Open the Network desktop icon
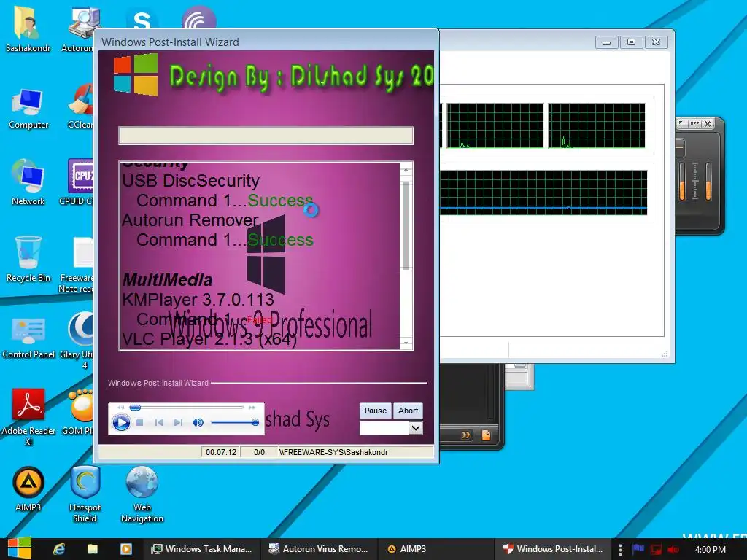 (28, 182)
